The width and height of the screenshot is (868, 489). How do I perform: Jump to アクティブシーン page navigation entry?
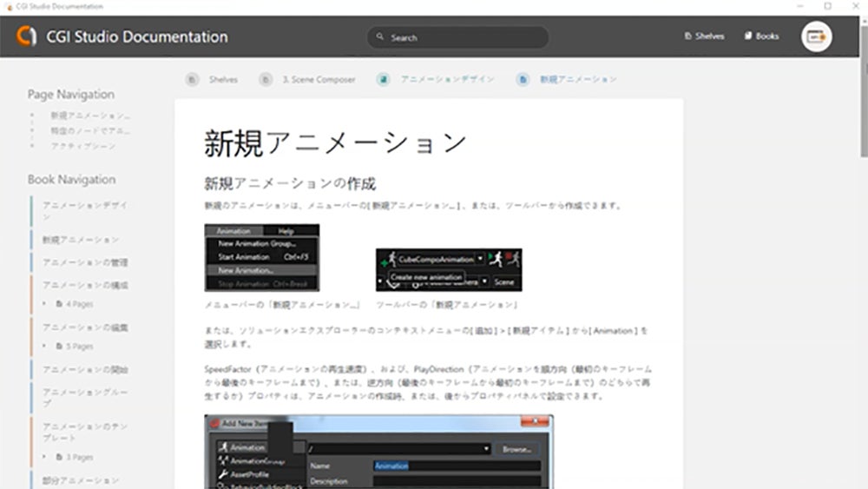coord(83,146)
